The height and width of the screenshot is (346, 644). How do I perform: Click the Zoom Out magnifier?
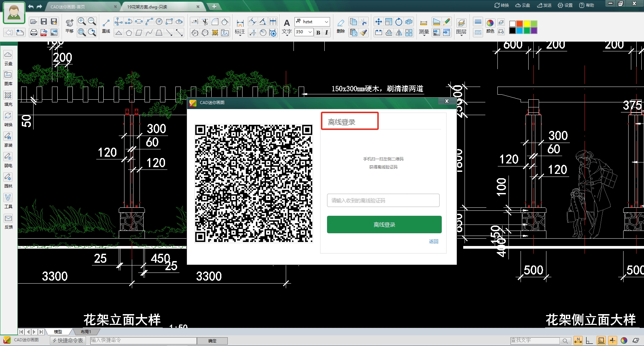[x=92, y=22]
